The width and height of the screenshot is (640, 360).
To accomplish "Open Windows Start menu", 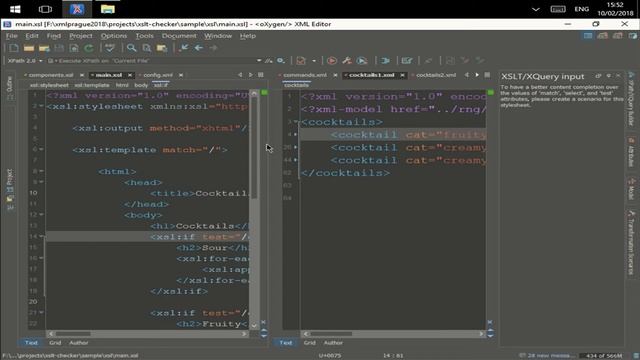I will tap(15, 9).
